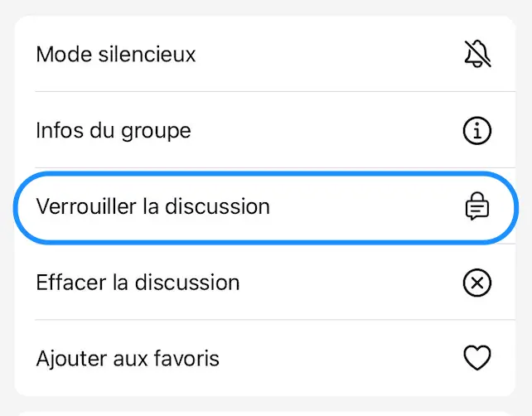Select the Mode silencieux menu entry
This screenshot has height=416, width=532.
(x=265, y=54)
